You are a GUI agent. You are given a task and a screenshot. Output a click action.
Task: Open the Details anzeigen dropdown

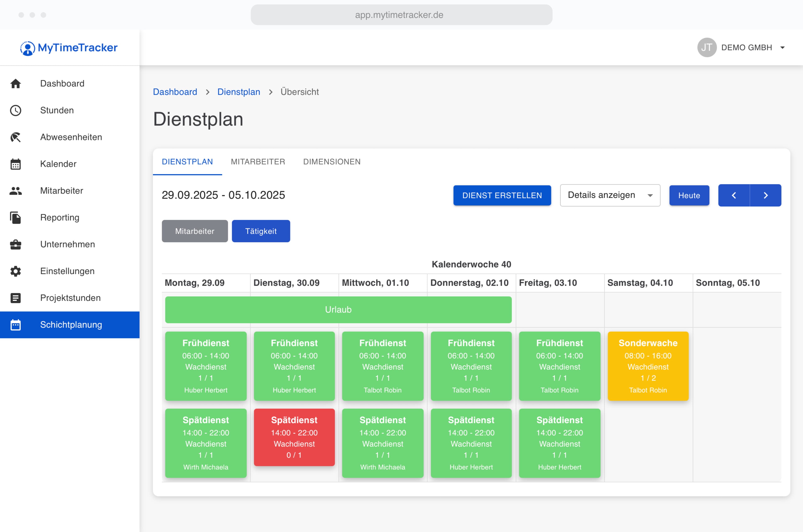point(610,195)
